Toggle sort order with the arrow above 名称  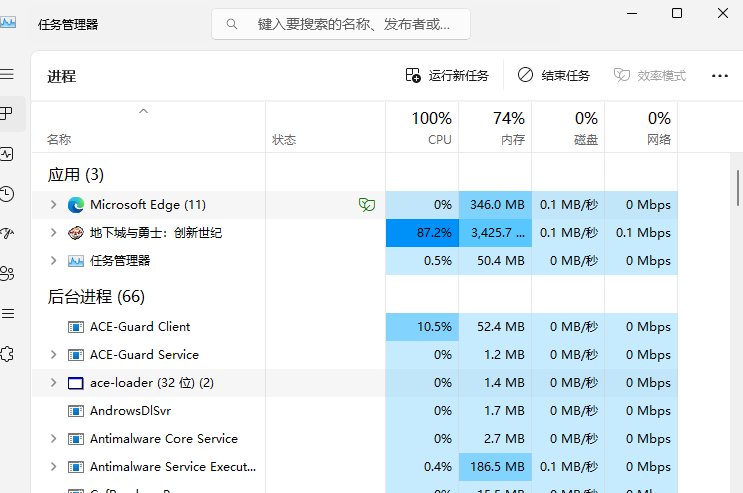point(144,111)
